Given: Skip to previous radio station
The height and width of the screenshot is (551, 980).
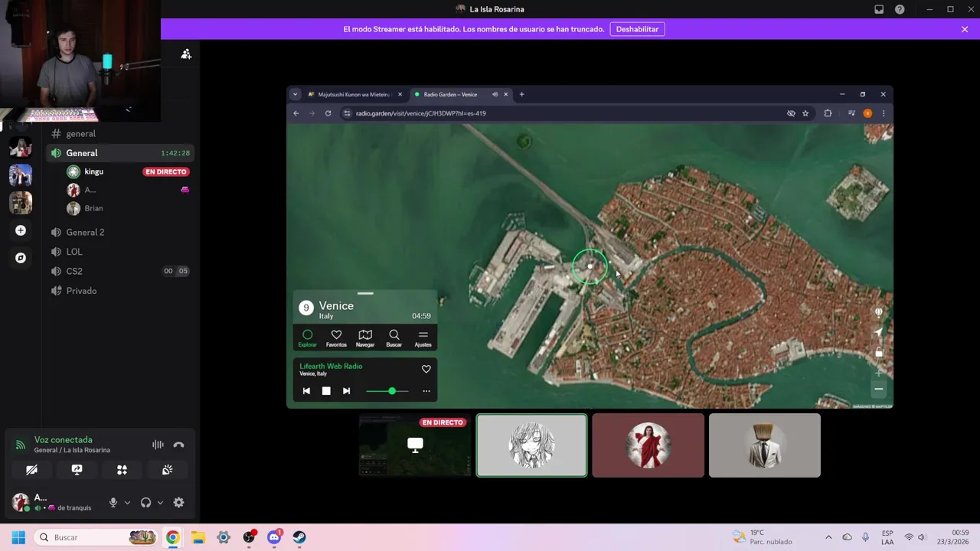Looking at the screenshot, I should (306, 391).
